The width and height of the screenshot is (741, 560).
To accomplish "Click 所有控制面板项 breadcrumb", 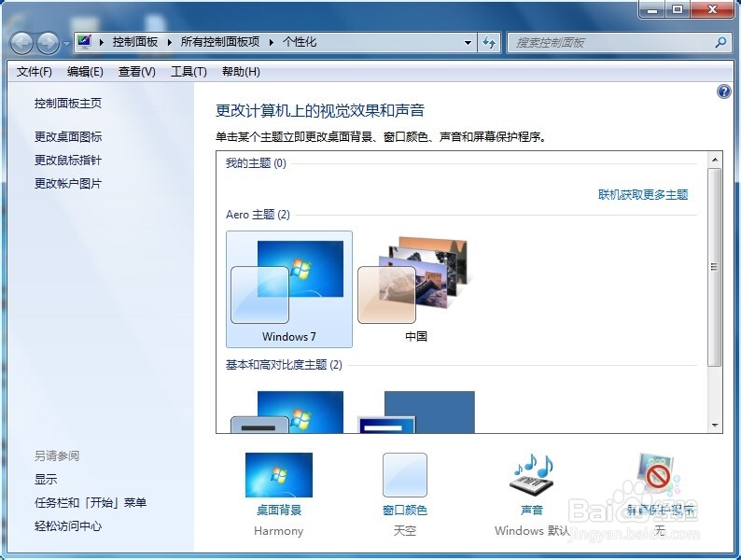I will coord(220,42).
